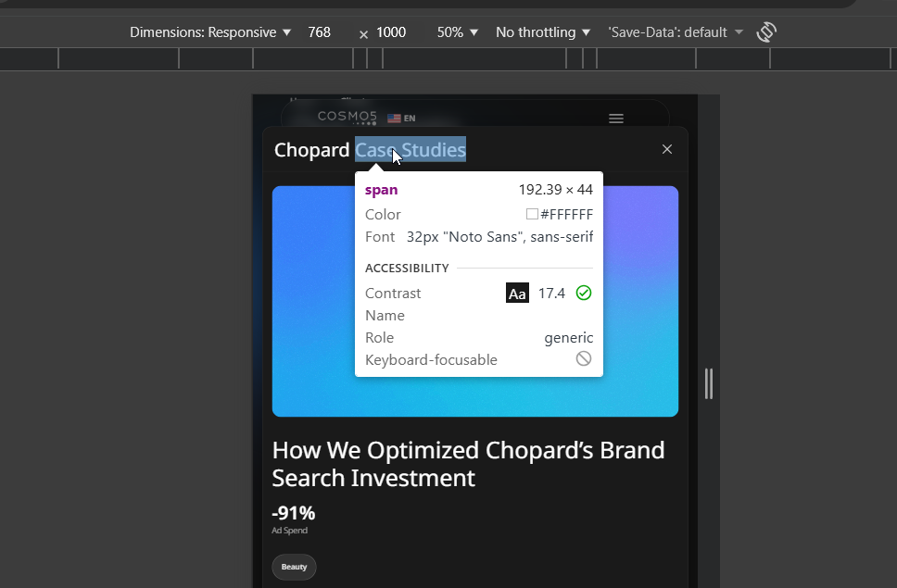Open the 'Save-Data': default dropdown
Image resolution: width=897 pixels, height=588 pixels.
click(675, 32)
